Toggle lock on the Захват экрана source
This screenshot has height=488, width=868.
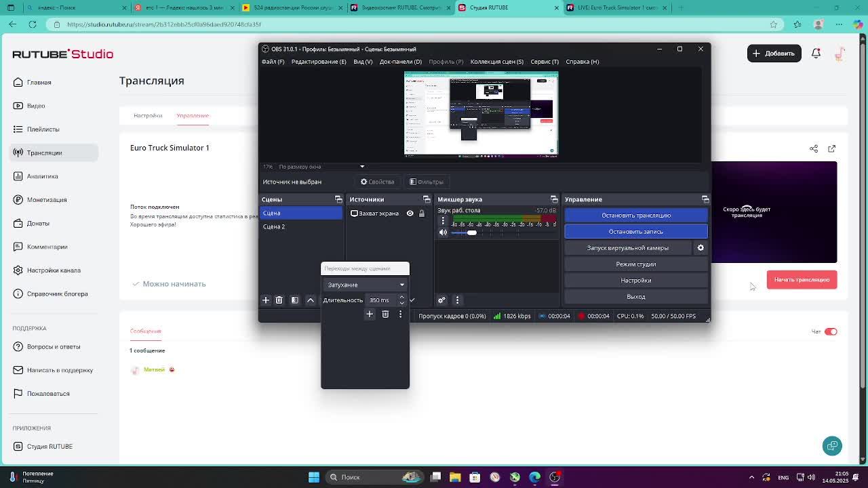[x=421, y=213]
